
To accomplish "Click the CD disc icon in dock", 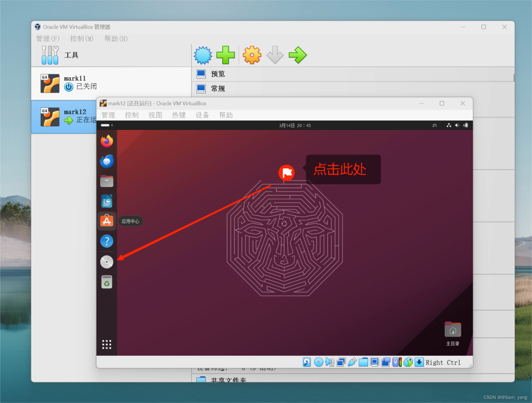I will pos(107,262).
